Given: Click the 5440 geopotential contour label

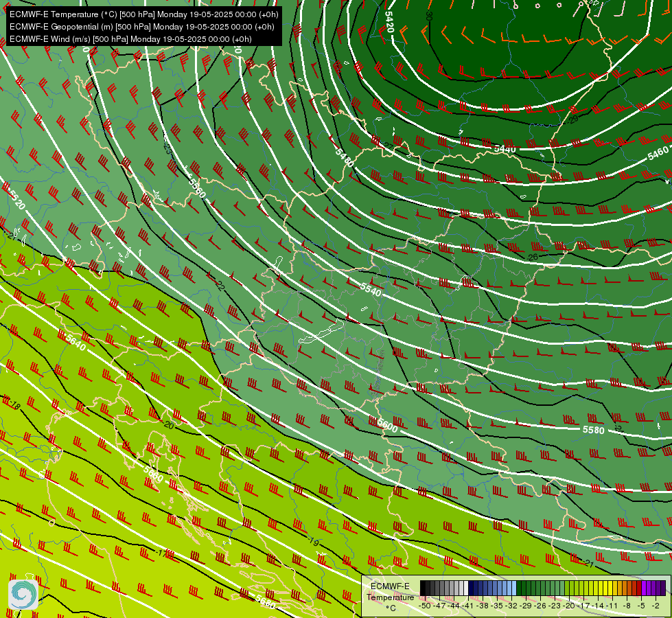Looking at the screenshot, I should tap(505, 149).
